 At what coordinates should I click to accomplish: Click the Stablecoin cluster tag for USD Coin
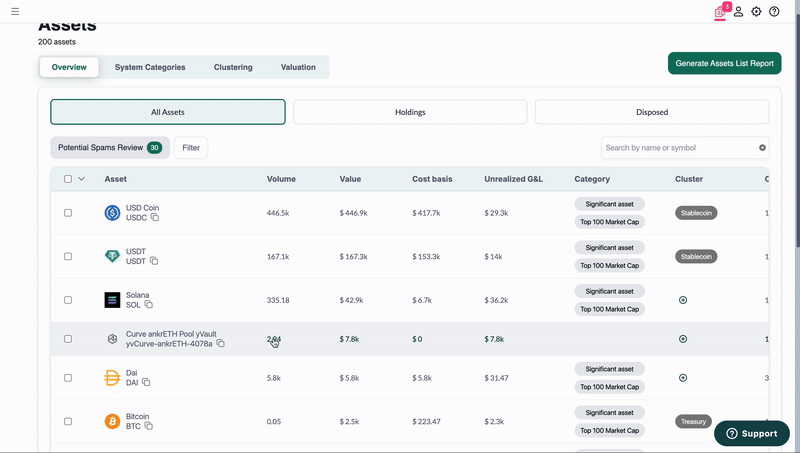tap(696, 213)
